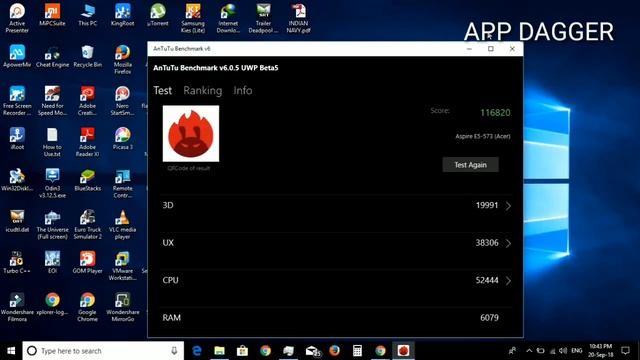Open the INDIAN NAVY.pdf file
Screen dimensions: 640x360
pyautogui.click(x=298, y=18)
